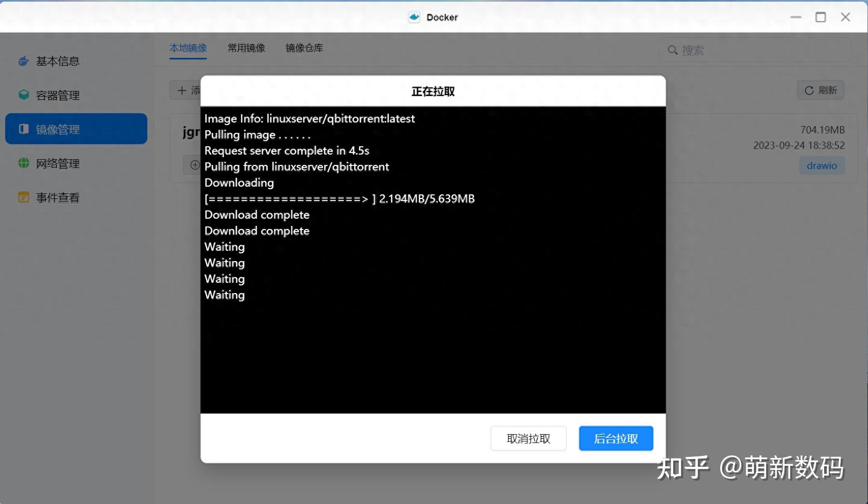
Task: Click the 事件查看 events icon
Action: pyautogui.click(x=23, y=197)
